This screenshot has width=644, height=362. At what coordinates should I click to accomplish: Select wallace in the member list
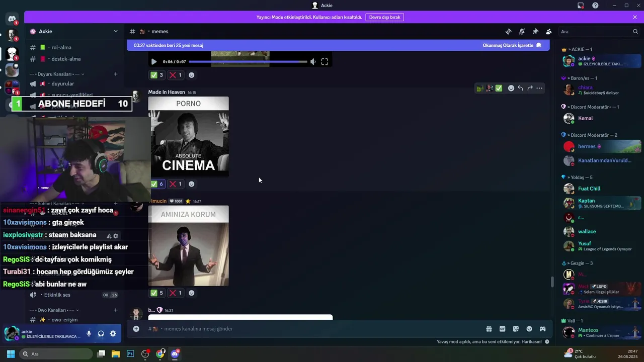(601, 231)
